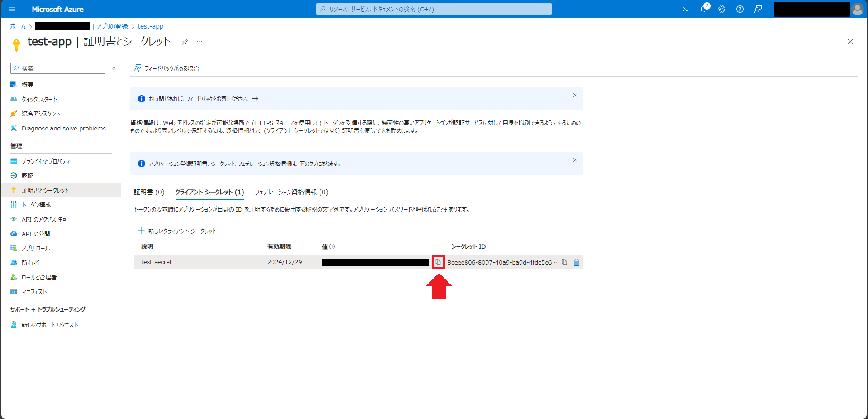Show the 値 info tooltip icon

pyautogui.click(x=333, y=246)
